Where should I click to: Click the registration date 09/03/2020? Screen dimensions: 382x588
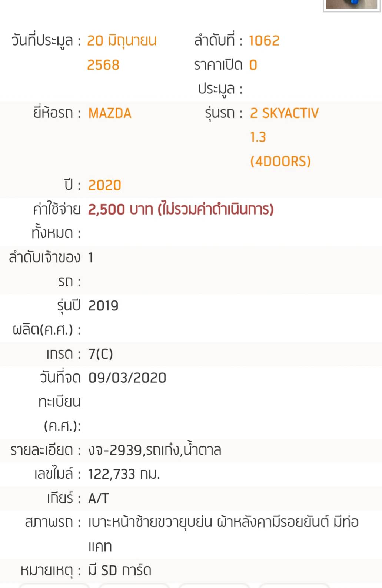point(127,378)
